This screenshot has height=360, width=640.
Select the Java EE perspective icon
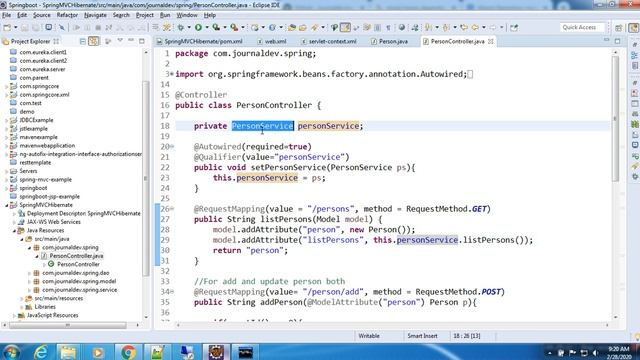click(x=633, y=28)
